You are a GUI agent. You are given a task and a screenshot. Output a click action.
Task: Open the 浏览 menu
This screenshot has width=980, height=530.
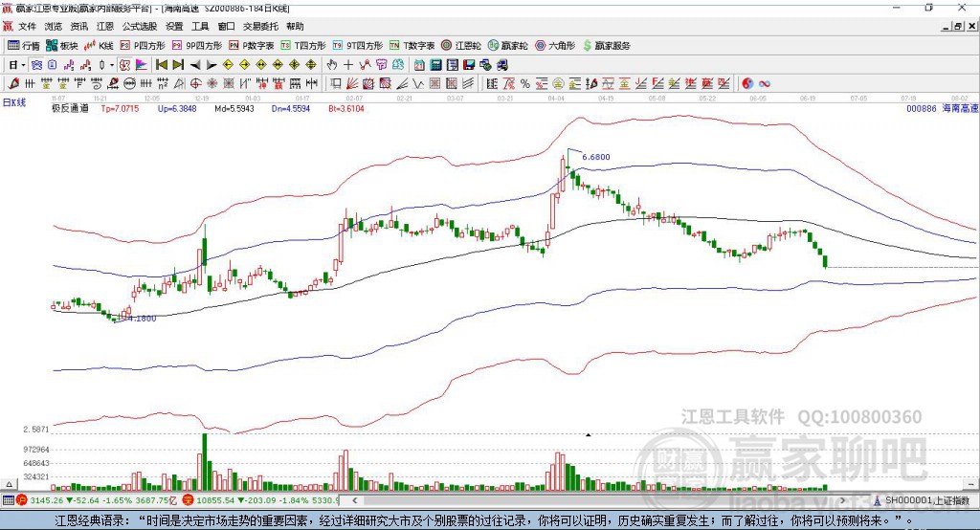click(x=54, y=26)
